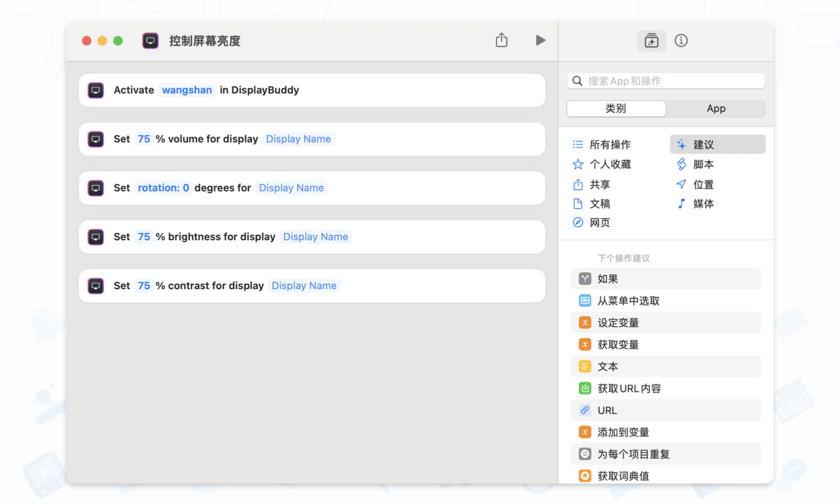Open the share sheet for this shortcut

coord(501,40)
